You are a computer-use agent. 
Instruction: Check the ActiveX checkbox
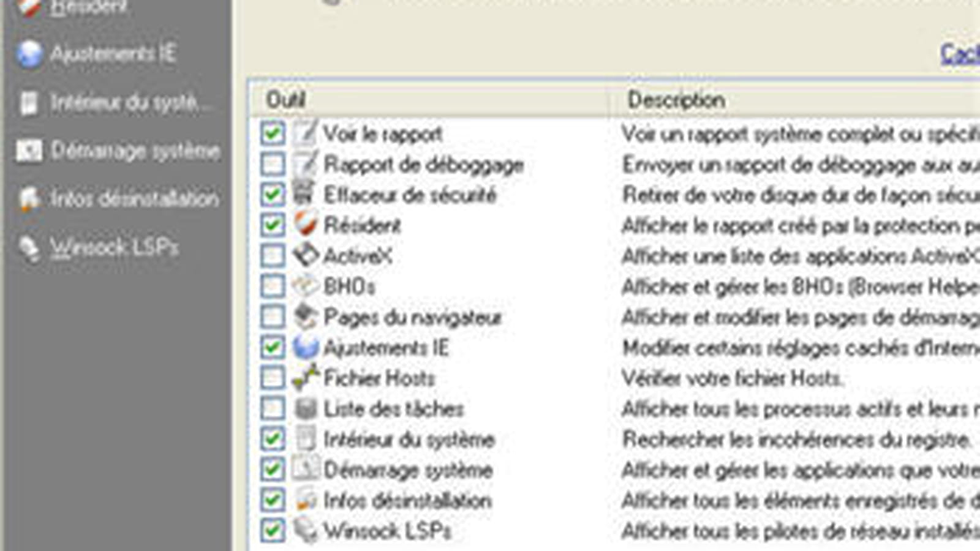tap(273, 255)
